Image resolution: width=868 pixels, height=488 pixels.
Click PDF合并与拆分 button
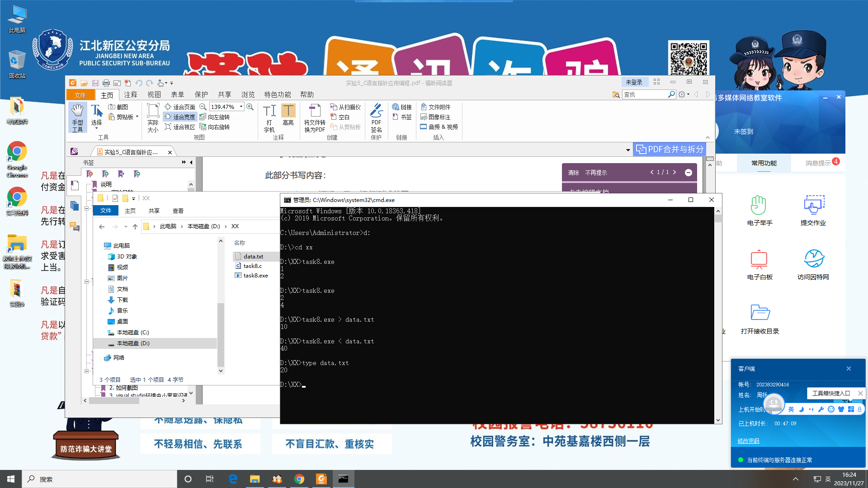click(670, 150)
